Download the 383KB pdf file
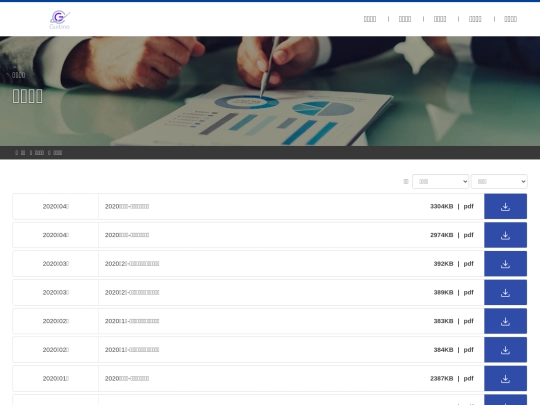Viewport: 540px width, 405px height. [x=505, y=321]
